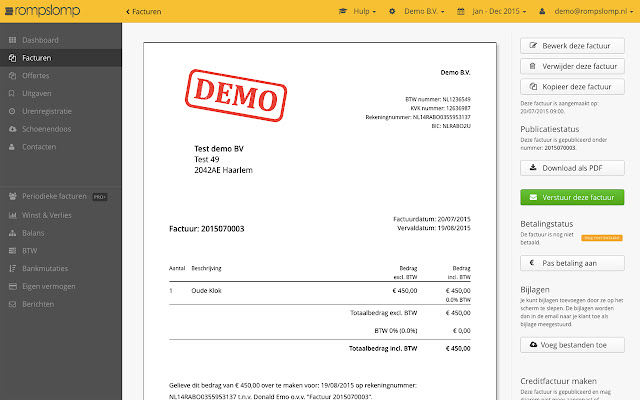The image size is (640, 400).
Task: Open Contacten in the sidebar
Action: (61, 147)
